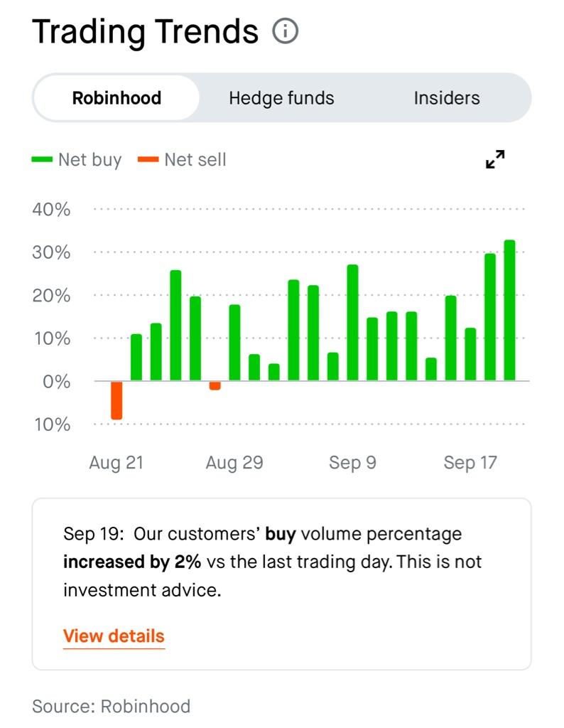This screenshot has height=728, width=564.
Task: Click the Aug 21 date label
Action: (116, 463)
